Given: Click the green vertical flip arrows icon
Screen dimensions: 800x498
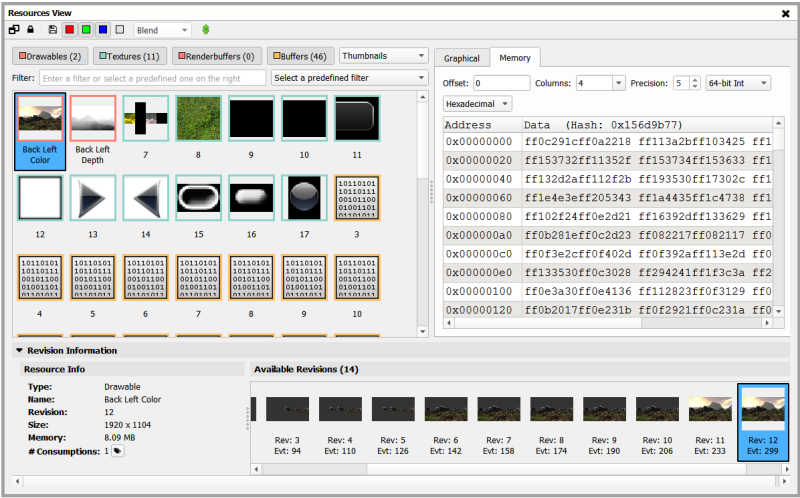Looking at the screenshot, I should [x=206, y=30].
